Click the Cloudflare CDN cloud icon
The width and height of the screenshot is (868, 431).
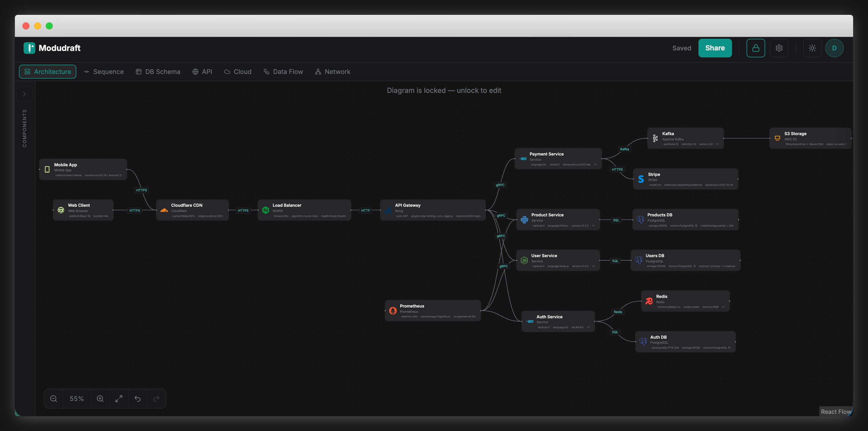164,210
